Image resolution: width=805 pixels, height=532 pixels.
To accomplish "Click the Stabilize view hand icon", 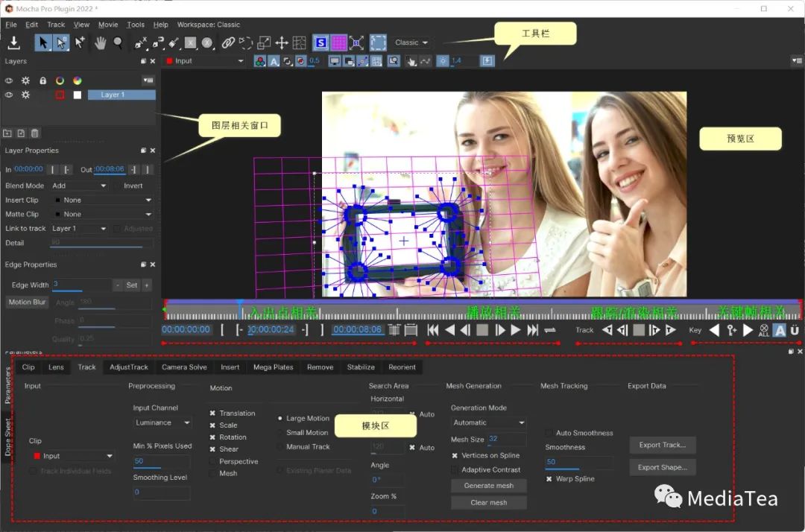I will tap(411, 62).
